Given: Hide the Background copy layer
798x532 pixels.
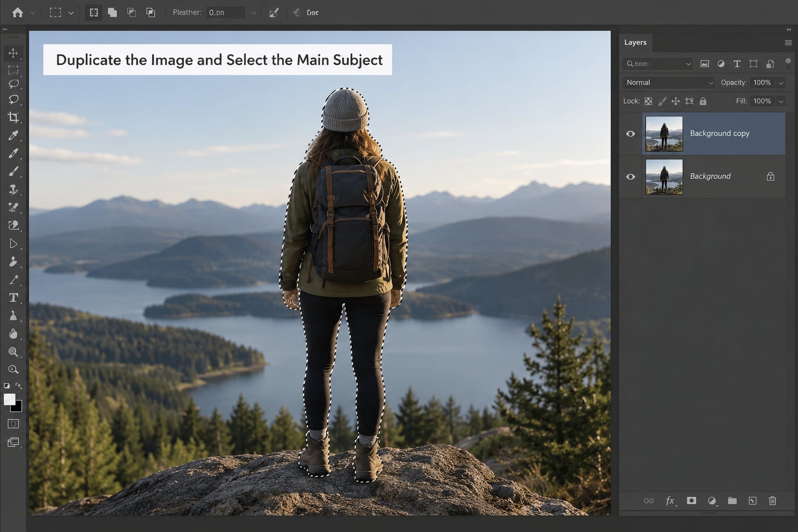Looking at the screenshot, I should pos(631,134).
